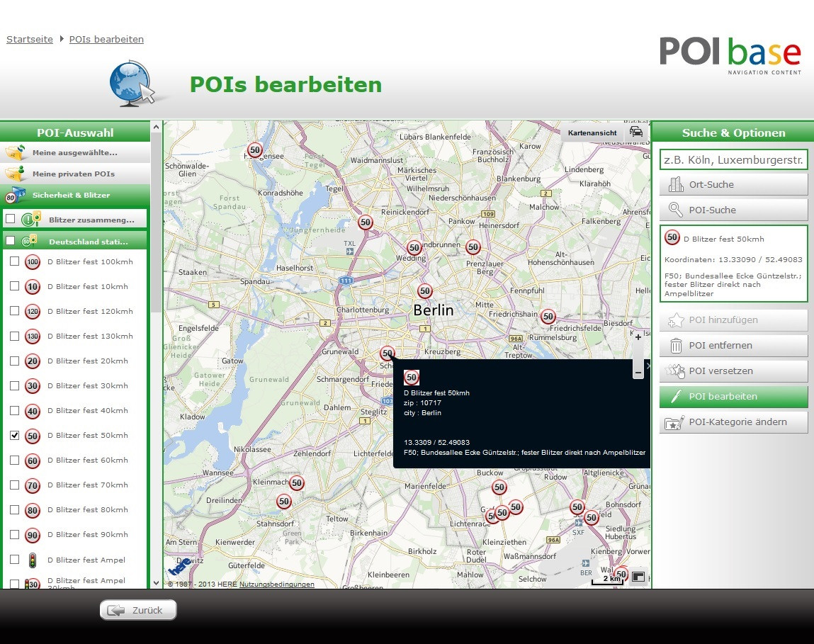
Task: Select the 50 speed marker near Wedding
Action: [414, 247]
